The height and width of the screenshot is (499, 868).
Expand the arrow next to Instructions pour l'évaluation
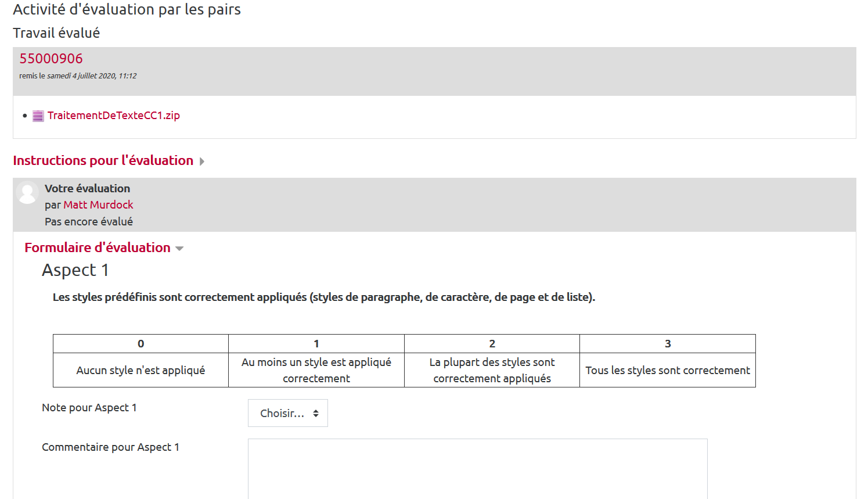point(202,161)
